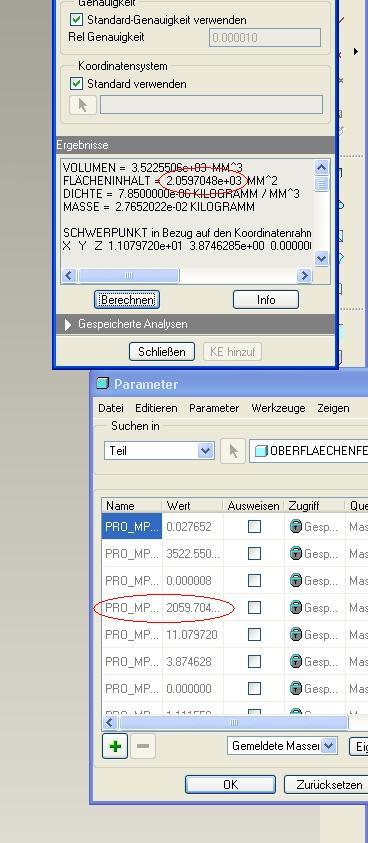Open the Editieren menu
The height and width of the screenshot is (843, 368).
pos(156,408)
